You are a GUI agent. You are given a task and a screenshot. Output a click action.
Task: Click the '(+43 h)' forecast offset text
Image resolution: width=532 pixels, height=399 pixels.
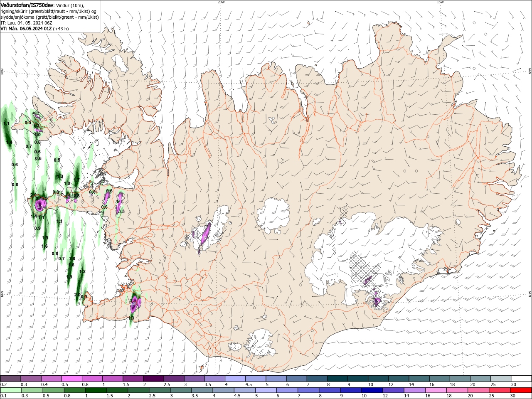click(61, 29)
